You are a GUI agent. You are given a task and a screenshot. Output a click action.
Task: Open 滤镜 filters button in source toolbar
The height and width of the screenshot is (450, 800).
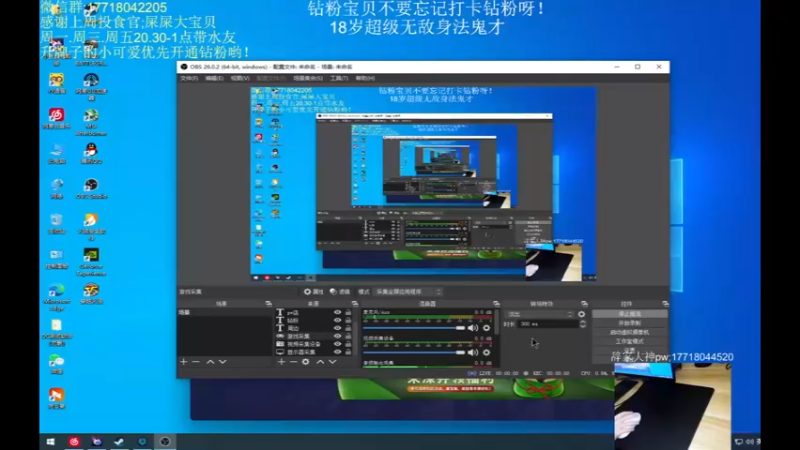point(340,292)
